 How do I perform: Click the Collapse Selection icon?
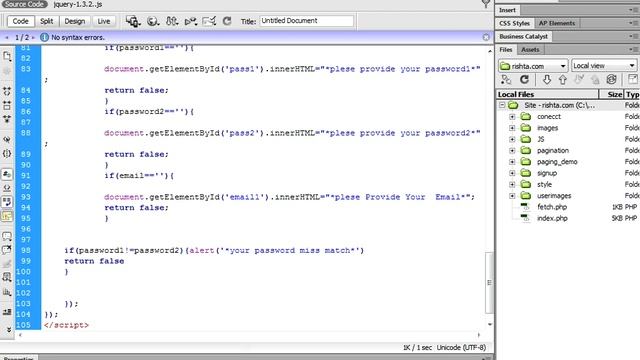[x=7, y=105]
